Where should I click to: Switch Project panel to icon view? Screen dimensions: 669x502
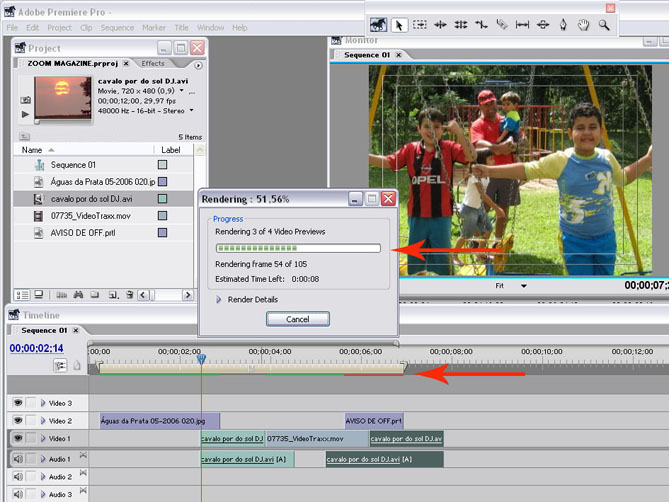pyautogui.click(x=38, y=295)
